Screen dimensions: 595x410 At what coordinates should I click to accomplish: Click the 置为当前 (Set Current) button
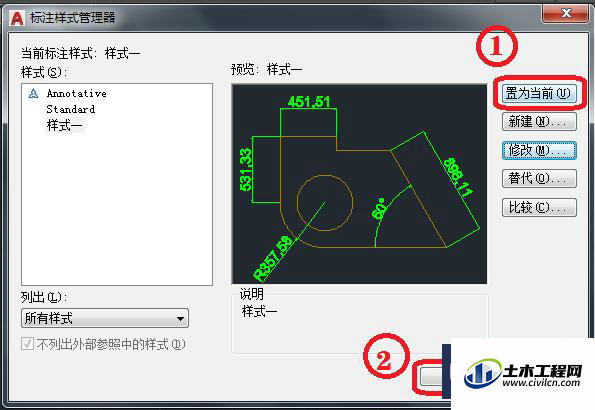pos(539,93)
